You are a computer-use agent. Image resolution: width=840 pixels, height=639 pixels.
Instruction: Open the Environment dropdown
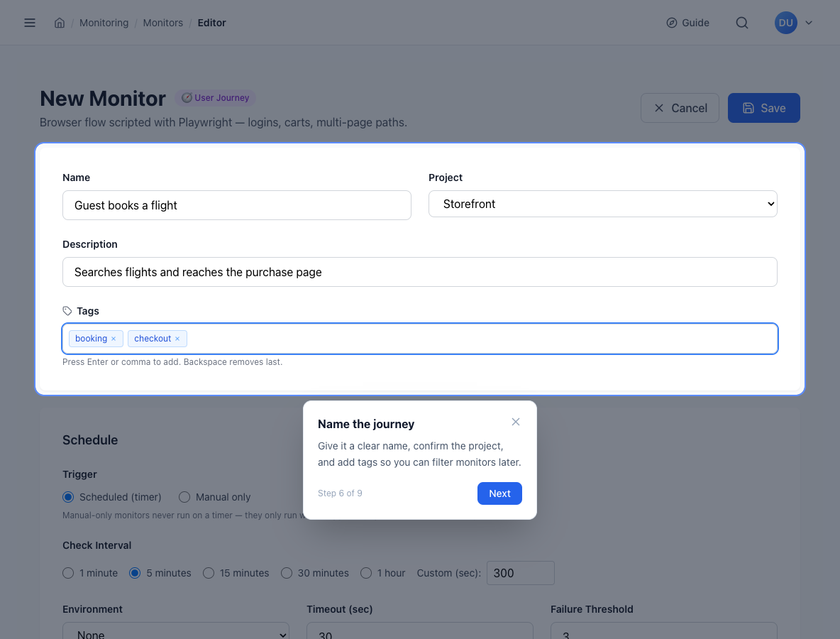[176, 631]
